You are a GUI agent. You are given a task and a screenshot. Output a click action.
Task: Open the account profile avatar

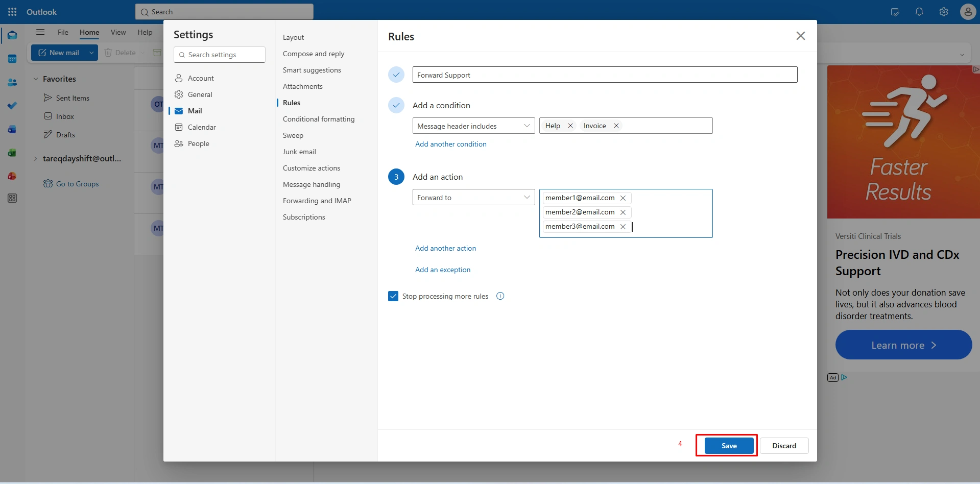tap(968, 12)
